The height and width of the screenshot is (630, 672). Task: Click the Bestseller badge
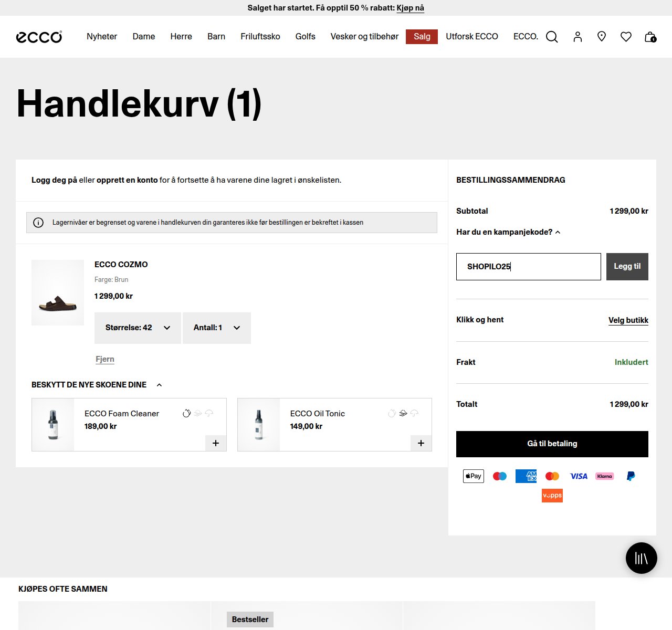tap(250, 619)
